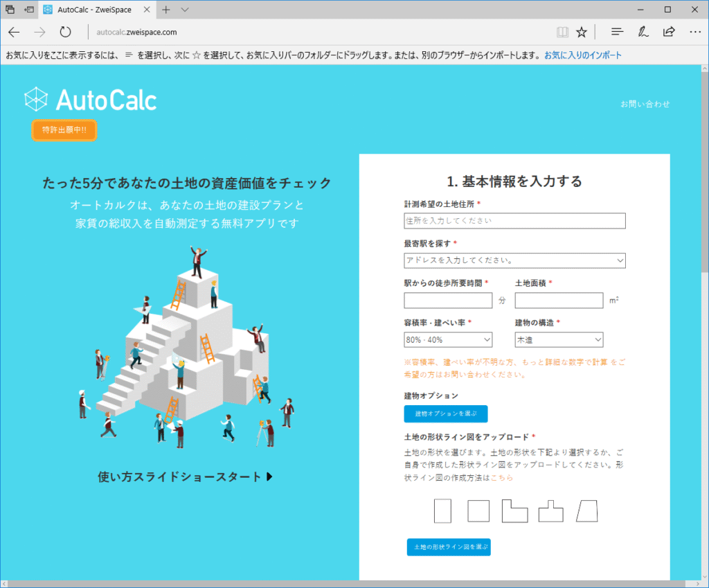Screen dimensions: 709x588
Task: Click the orange こちら link
Action: point(502,478)
